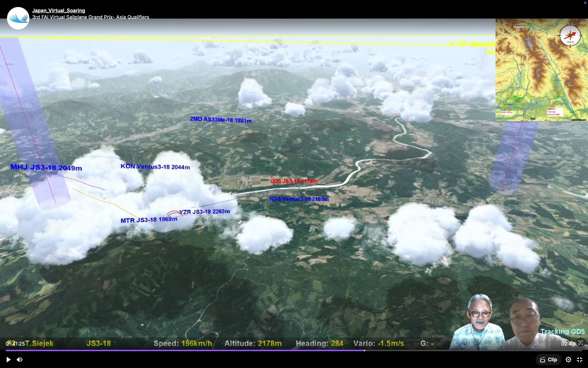Select the red GD5 JS3-18 glider label

[x=294, y=181]
